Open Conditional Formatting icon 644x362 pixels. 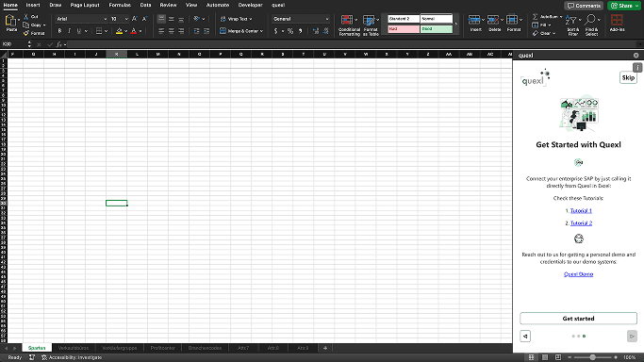(x=347, y=20)
